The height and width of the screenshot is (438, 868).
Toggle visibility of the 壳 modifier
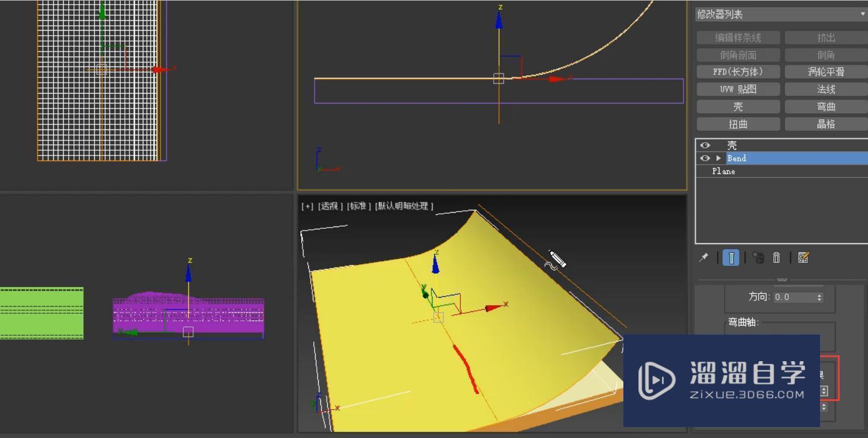(705, 145)
